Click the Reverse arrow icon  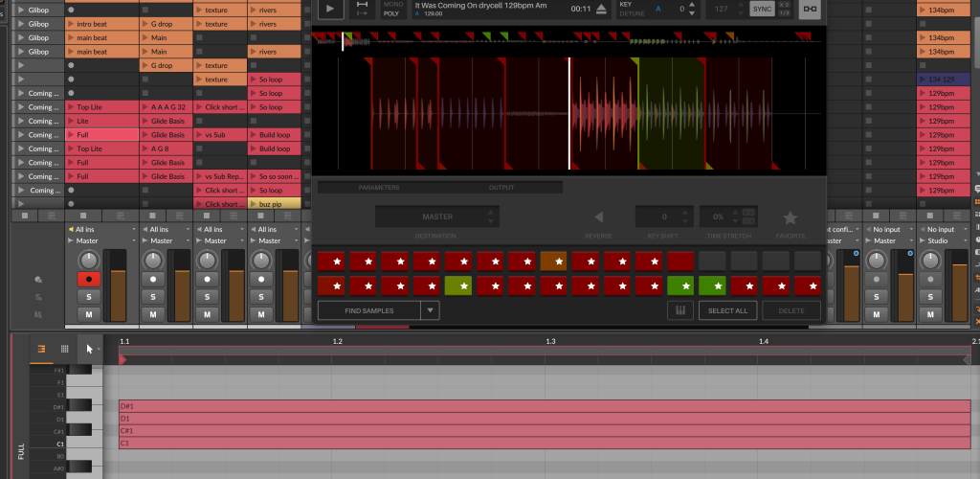pos(599,217)
